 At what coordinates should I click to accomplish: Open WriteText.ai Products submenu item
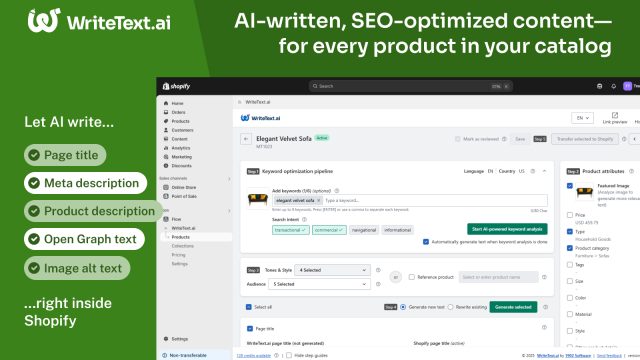click(x=180, y=237)
